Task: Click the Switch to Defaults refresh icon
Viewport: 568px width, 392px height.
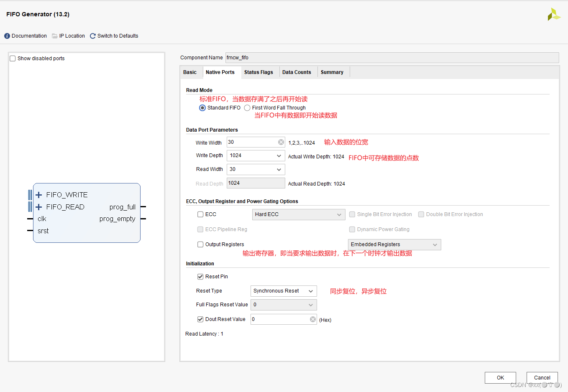Action: (93, 36)
